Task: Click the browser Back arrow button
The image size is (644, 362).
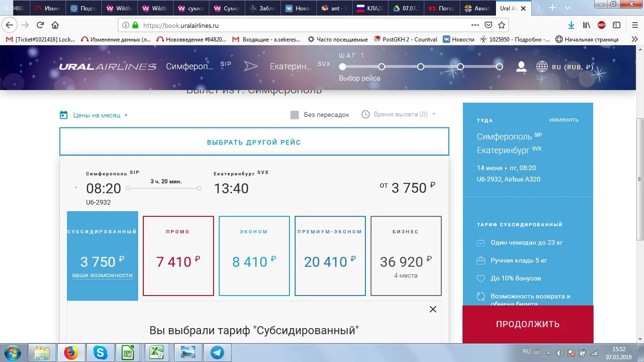Action: 9,25
